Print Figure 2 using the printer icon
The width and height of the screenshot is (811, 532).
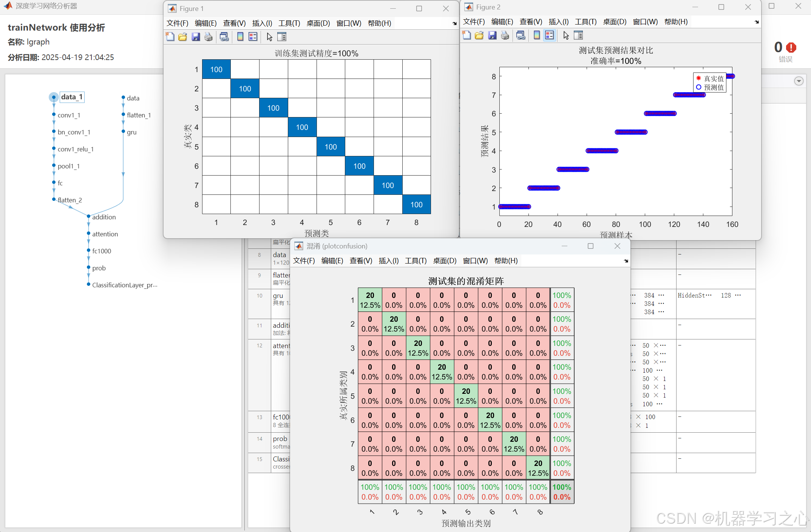click(505, 35)
